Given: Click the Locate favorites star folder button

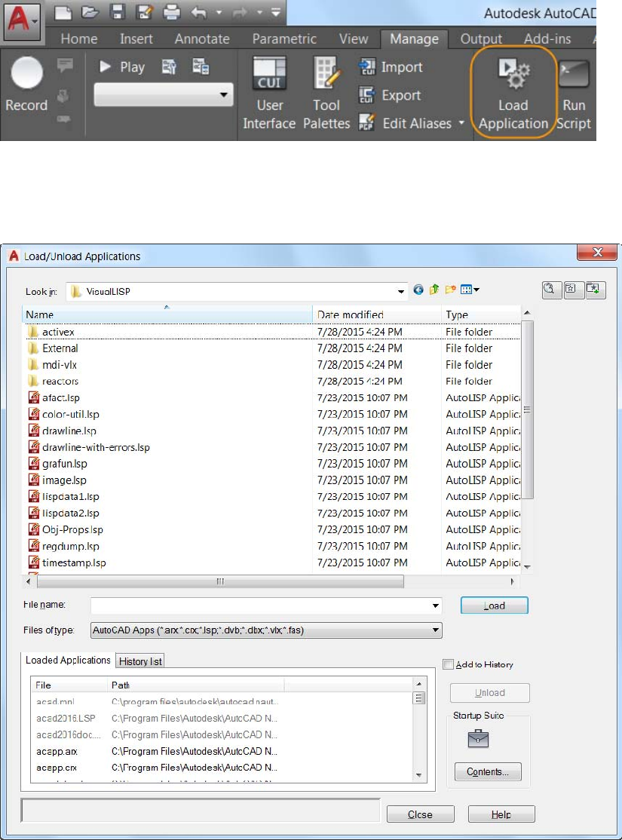Looking at the screenshot, I should point(573,290).
